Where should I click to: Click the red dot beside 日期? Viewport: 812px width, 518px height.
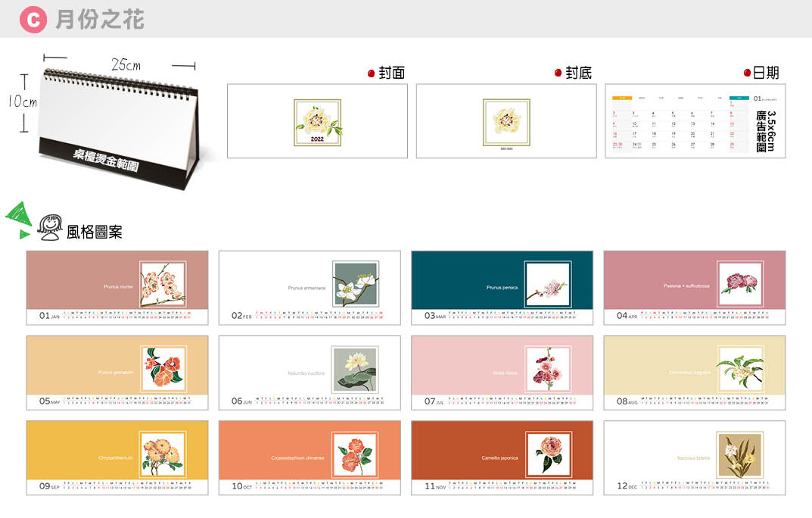click(x=747, y=73)
